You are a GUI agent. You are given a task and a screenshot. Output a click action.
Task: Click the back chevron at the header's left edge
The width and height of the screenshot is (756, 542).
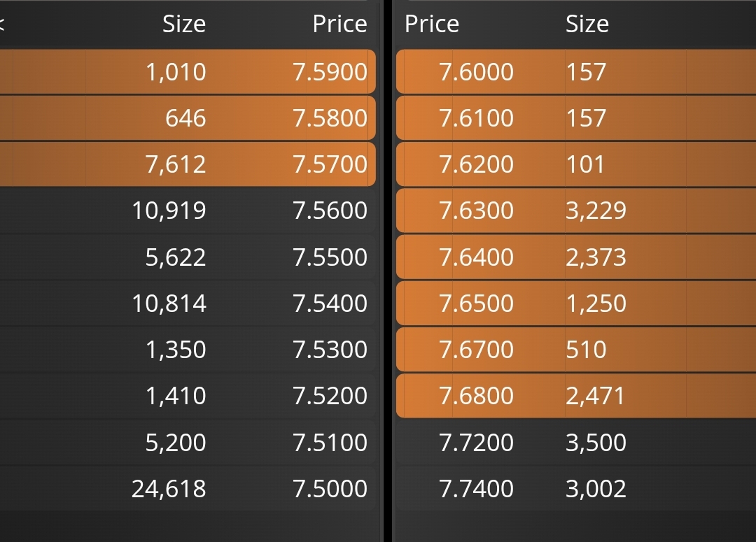point(2,24)
